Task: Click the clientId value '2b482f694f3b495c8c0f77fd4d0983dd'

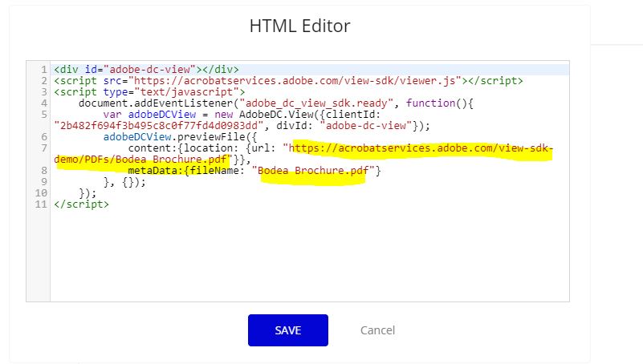Action: coord(159,125)
